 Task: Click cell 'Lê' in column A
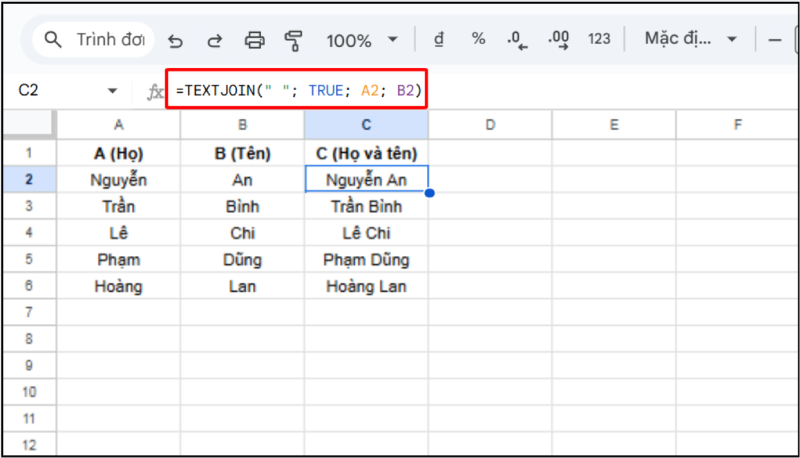coord(118,233)
